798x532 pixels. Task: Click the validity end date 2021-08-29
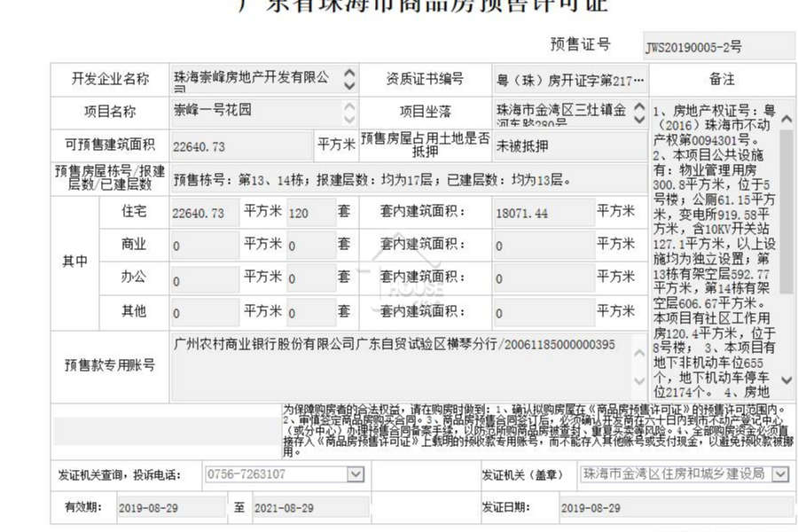coord(311,507)
